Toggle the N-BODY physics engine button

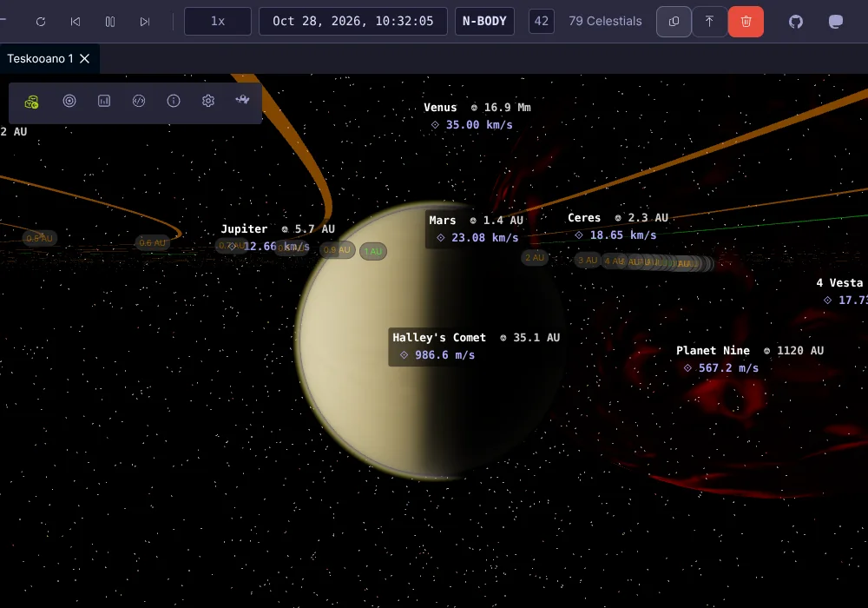[x=484, y=21]
